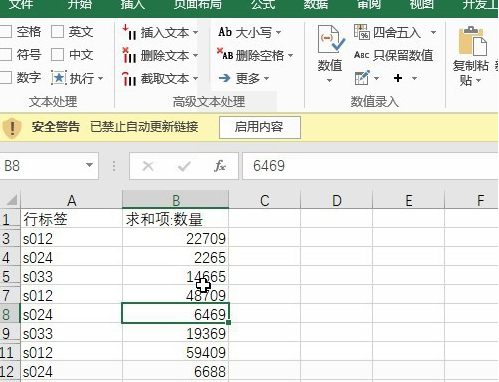Click the pencil edit table icon
499x382 pixels.
click(362, 78)
